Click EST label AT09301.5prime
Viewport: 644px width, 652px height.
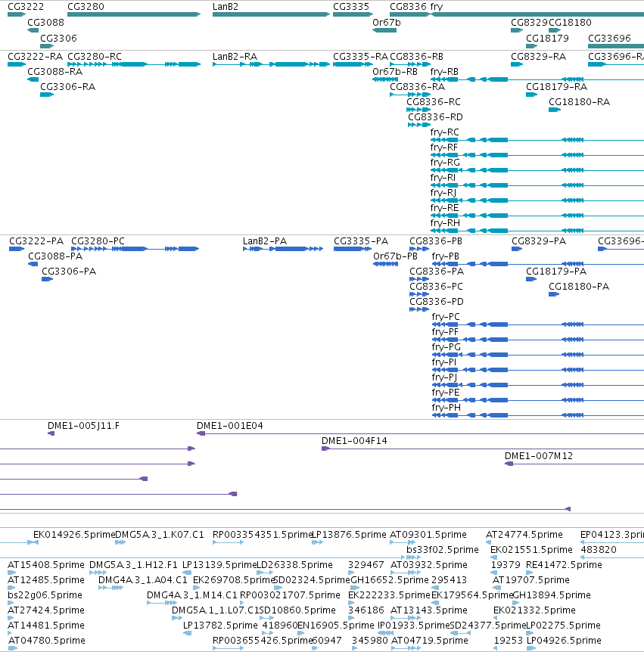coord(428,534)
